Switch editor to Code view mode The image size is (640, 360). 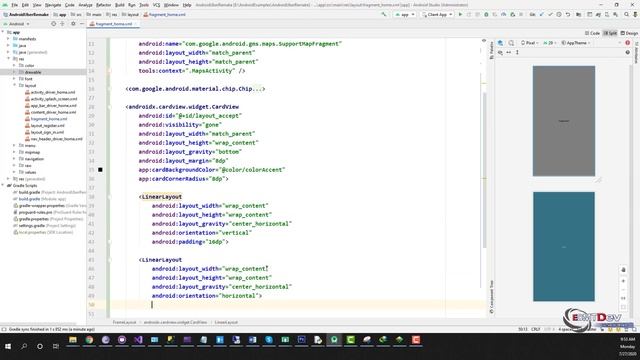[592, 33]
